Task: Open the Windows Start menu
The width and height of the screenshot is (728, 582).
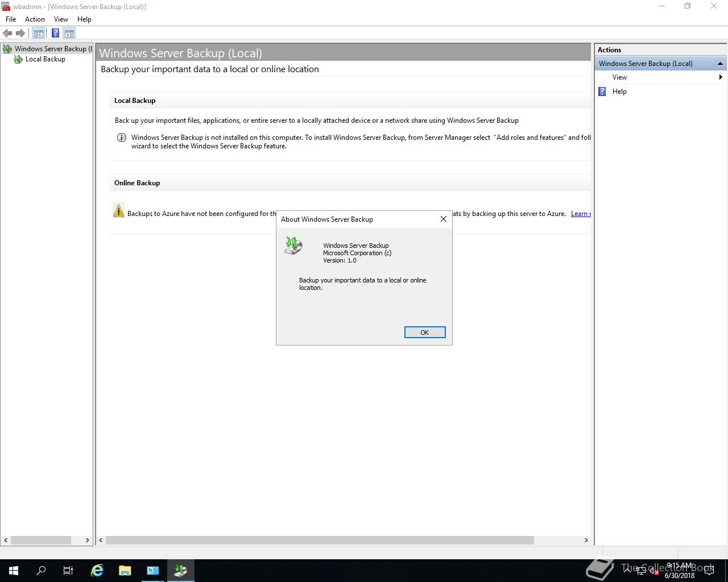Action: [x=14, y=571]
